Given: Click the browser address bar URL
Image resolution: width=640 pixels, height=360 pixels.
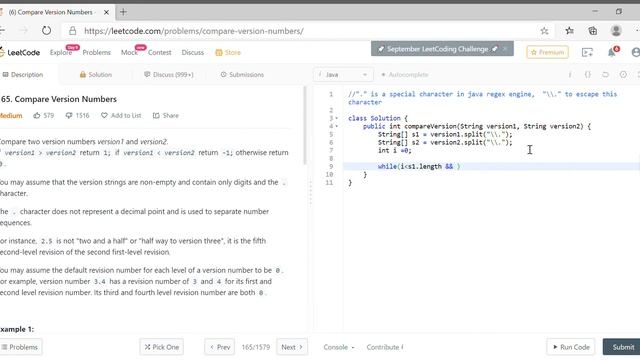Looking at the screenshot, I should pyautogui.click(x=194, y=31).
